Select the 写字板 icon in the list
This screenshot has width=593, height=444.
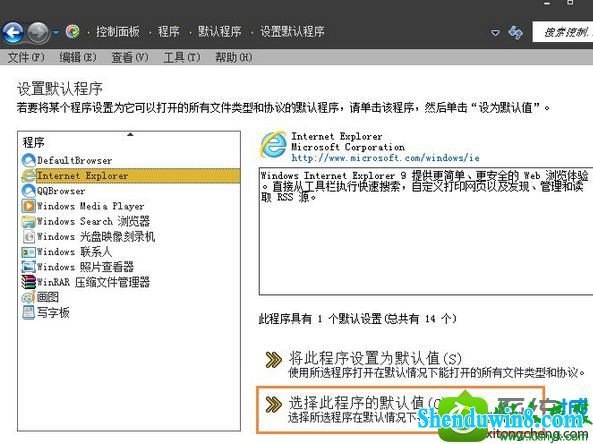(x=29, y=312)
